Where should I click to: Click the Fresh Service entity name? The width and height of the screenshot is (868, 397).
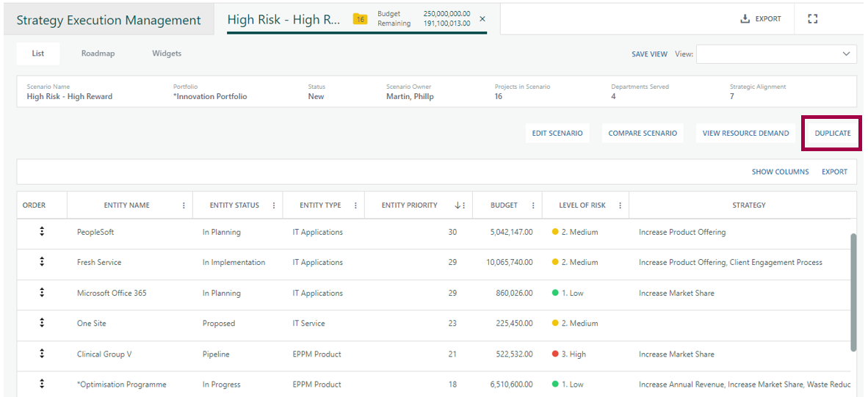coord(99,263)
